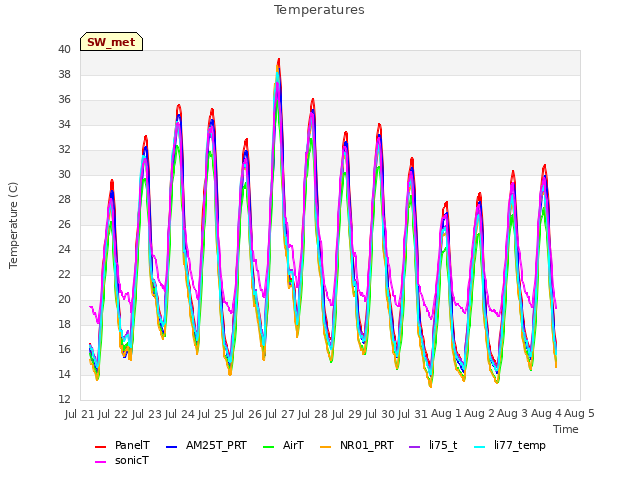
Task: Click the 16 y-axis tick label
Action: tap(64, 349)
